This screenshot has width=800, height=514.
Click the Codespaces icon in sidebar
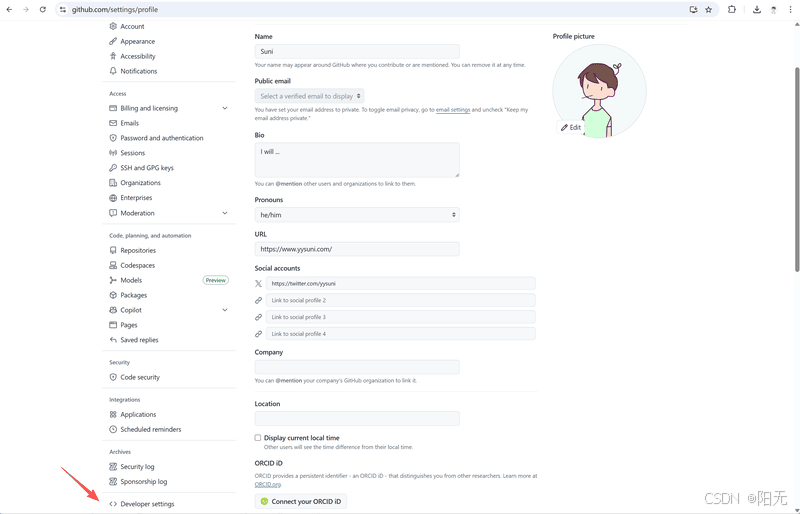113,265
